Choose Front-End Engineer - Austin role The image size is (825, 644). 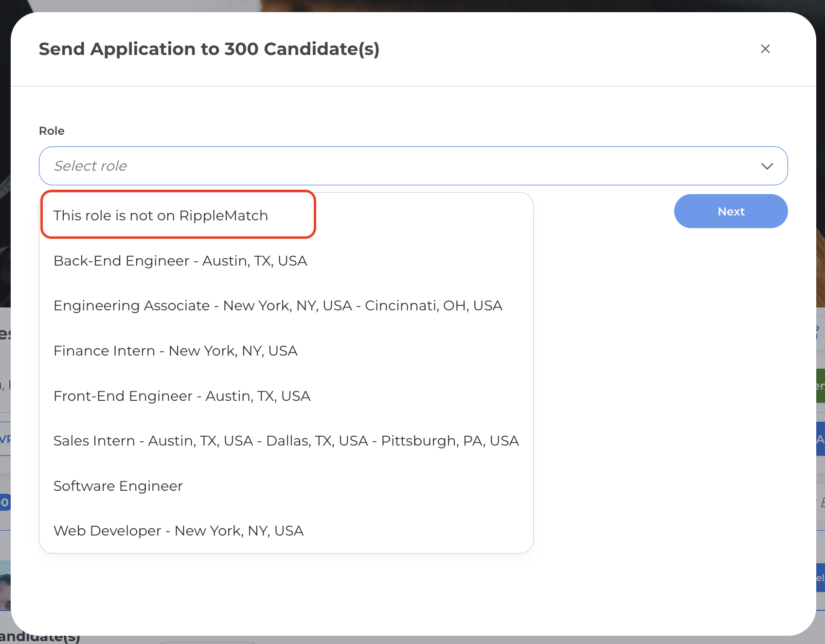click(x=181, y=396)
